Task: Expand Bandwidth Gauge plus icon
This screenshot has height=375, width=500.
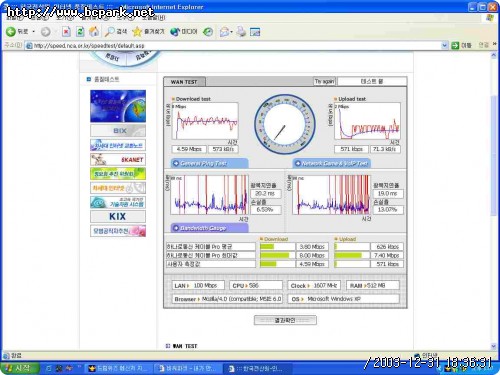Action: pyautogui.click(x=176, y=228)
